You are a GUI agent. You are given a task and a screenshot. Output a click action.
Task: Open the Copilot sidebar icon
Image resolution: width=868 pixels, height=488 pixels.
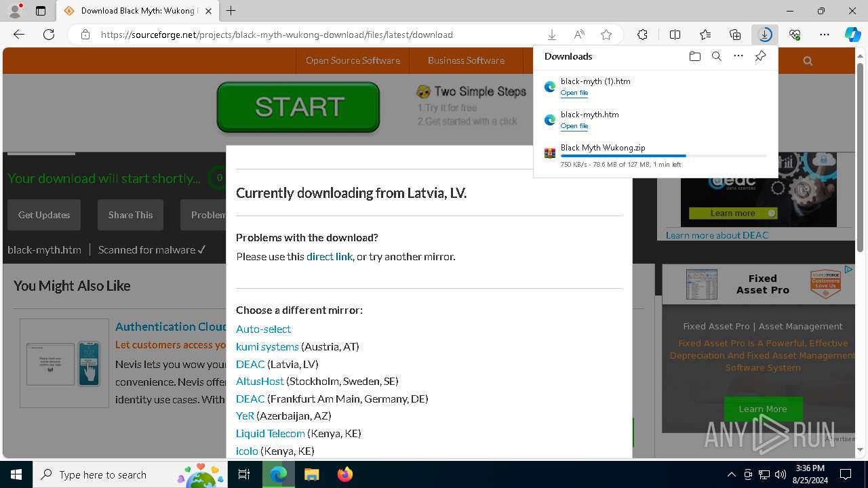click(852, 35)
